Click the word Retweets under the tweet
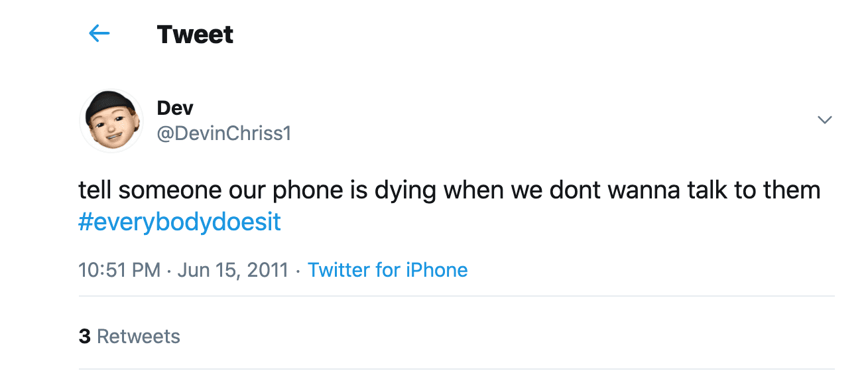Viewport: 868px width, 377px height. coord(139,336)
